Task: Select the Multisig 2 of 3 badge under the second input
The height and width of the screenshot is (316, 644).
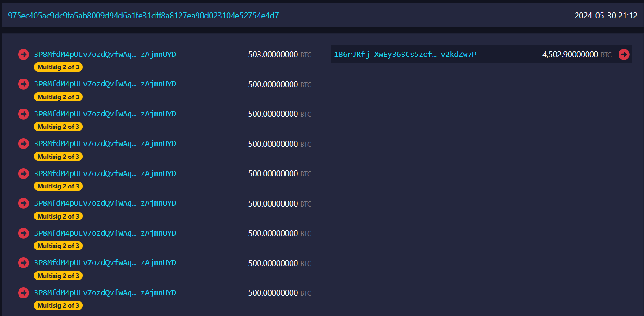Action: [x=58, y=97]
